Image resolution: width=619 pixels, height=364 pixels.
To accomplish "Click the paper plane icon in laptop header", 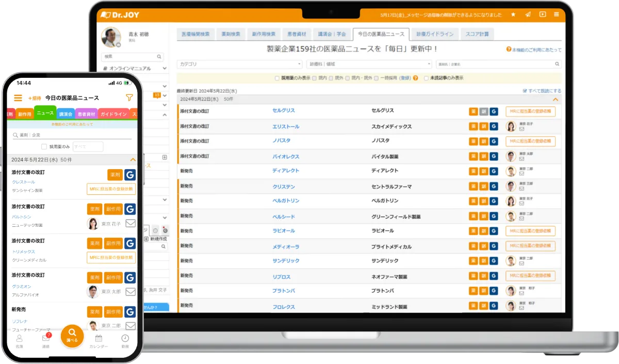I will point(528,14).
